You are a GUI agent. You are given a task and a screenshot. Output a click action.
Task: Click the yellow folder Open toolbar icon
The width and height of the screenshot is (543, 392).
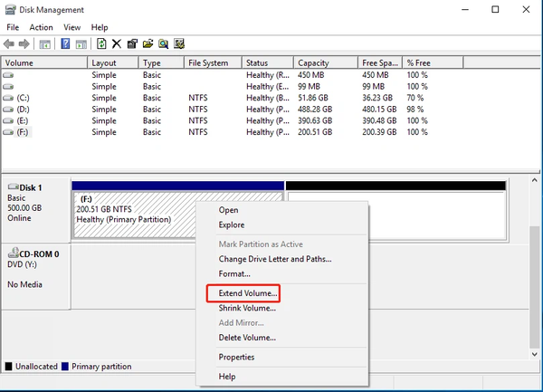[148, 43]
